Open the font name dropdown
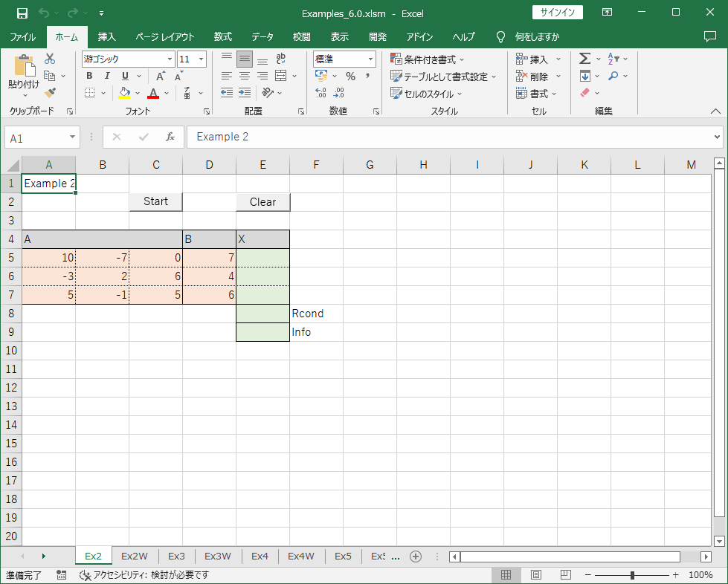 (x=170, y=59)
